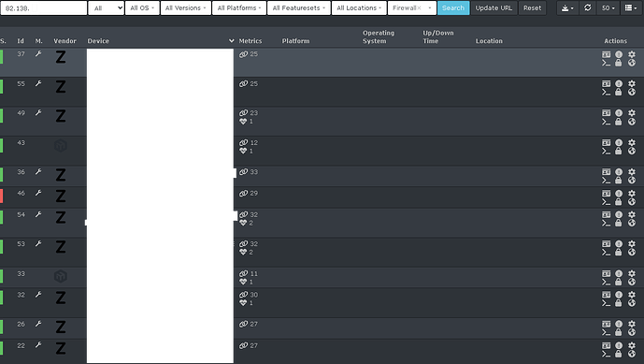Click the lock icon for device 49
The height and width of the screenshot is (364, 644).
pyautogui.click(x=618, y=122)
